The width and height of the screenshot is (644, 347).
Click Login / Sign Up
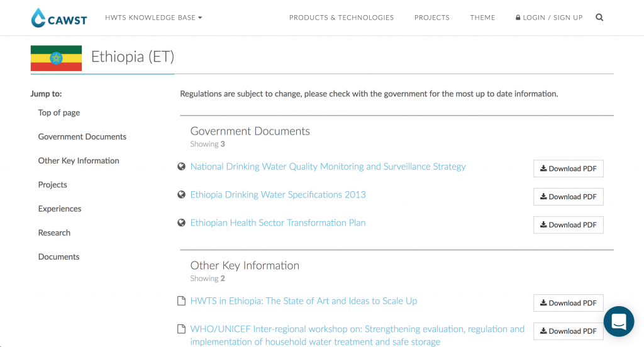(x=549, y=17)
